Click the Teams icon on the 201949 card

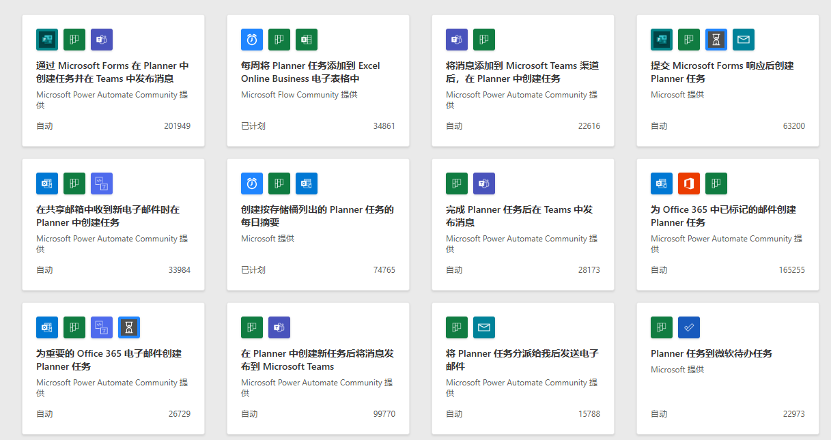pyautogui.click(x=102, y=39)
